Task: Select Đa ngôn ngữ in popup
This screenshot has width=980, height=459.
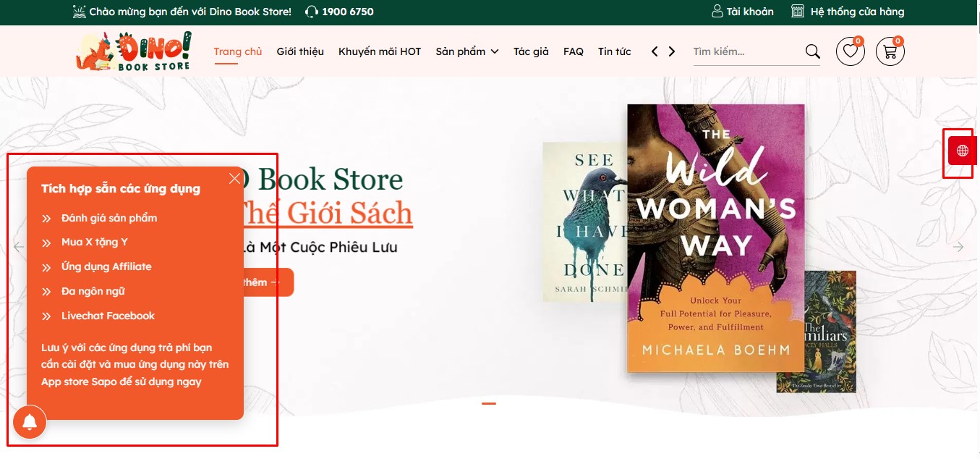Action: click(x=93, y=291)
